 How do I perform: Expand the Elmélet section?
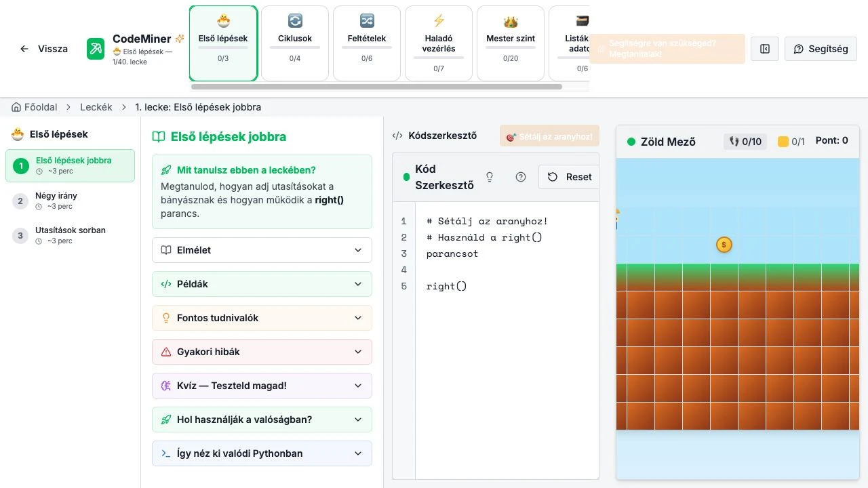tap(262, 250)
